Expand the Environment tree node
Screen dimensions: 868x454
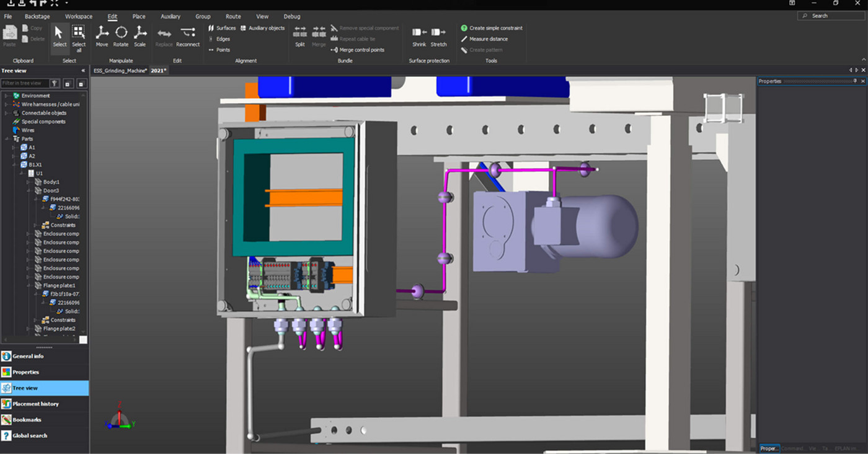[x=7, y=96]
